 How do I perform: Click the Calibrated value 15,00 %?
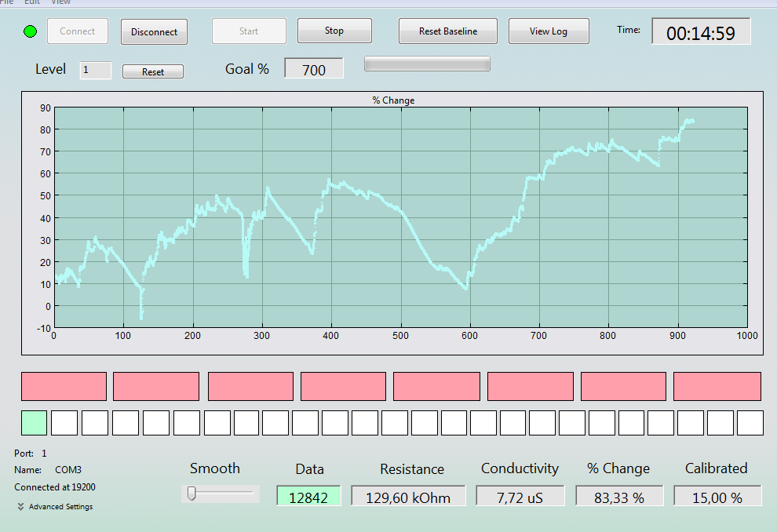click(x=717, y=497)
